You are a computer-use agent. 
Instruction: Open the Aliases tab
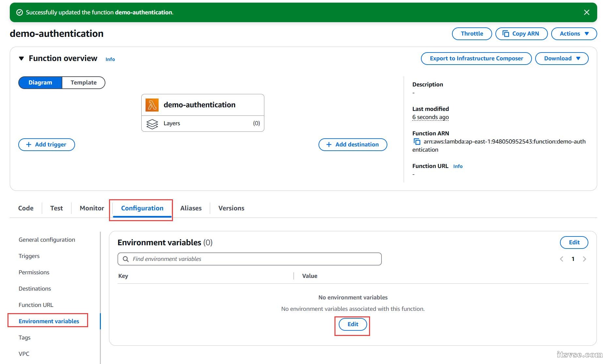191,208
